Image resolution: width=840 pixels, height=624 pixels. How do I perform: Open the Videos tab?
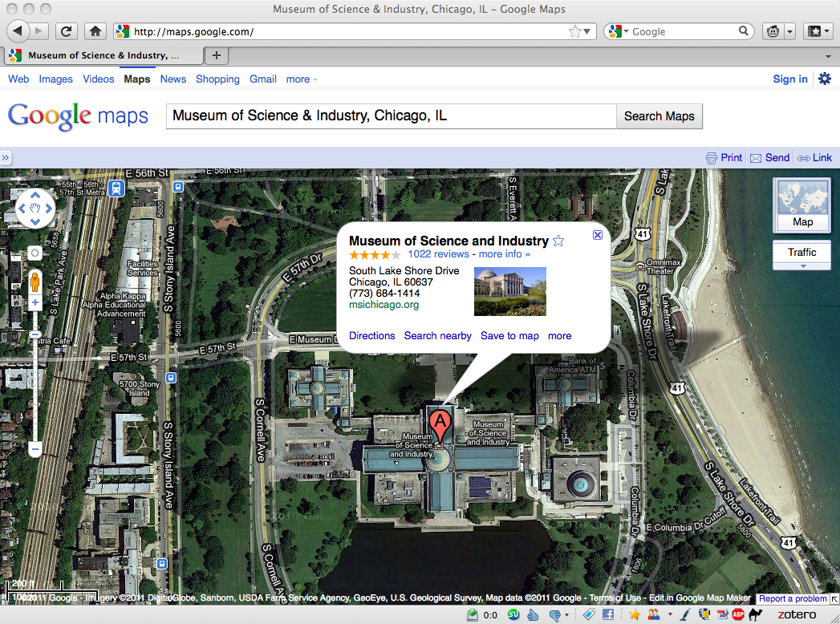tap(98, 79)
